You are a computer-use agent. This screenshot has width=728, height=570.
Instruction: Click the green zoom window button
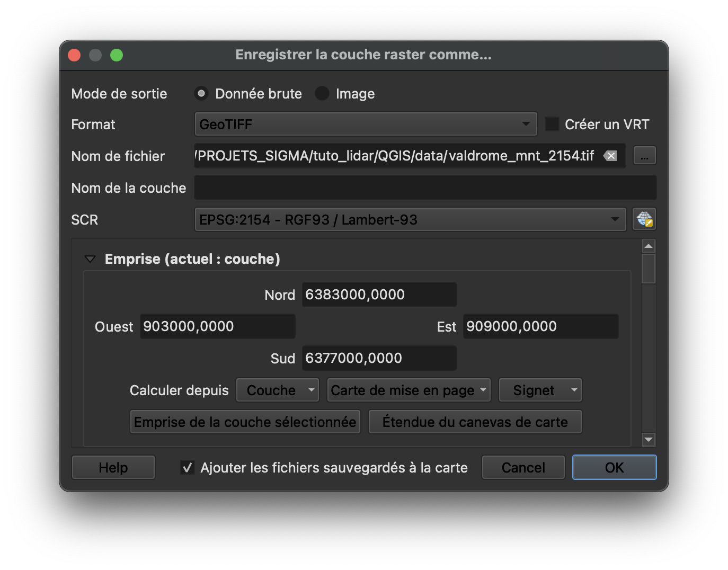pyautogui.click(x=117, y=55)
